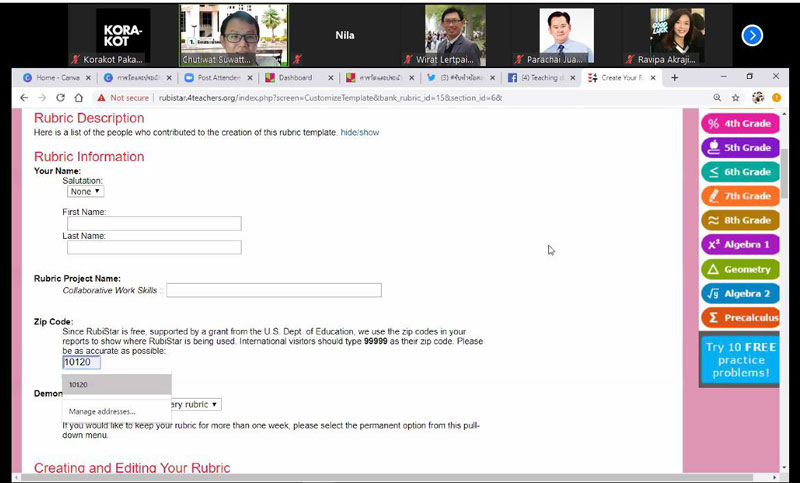Screen dimensions: 800x483
Task: Click Manage addresses option
Action: 102,411
